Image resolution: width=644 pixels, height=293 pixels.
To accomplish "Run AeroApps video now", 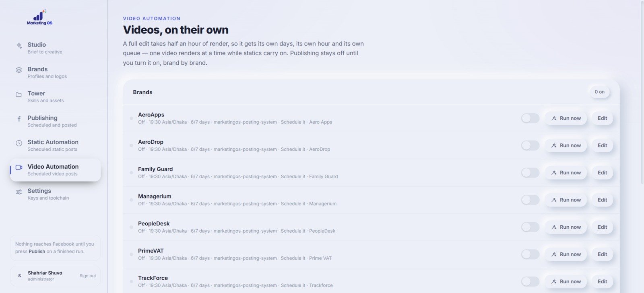I will tap(566, 118).
